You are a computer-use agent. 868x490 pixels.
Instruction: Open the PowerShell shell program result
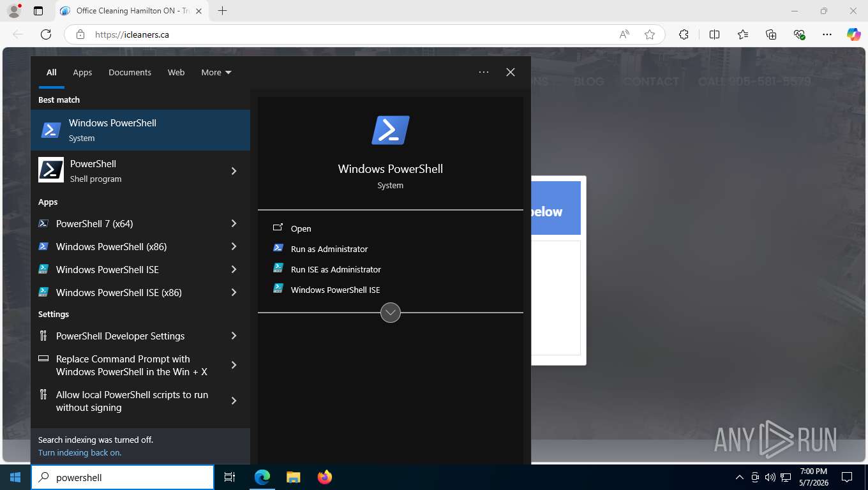pyautogui.click(x=125, y=171)
